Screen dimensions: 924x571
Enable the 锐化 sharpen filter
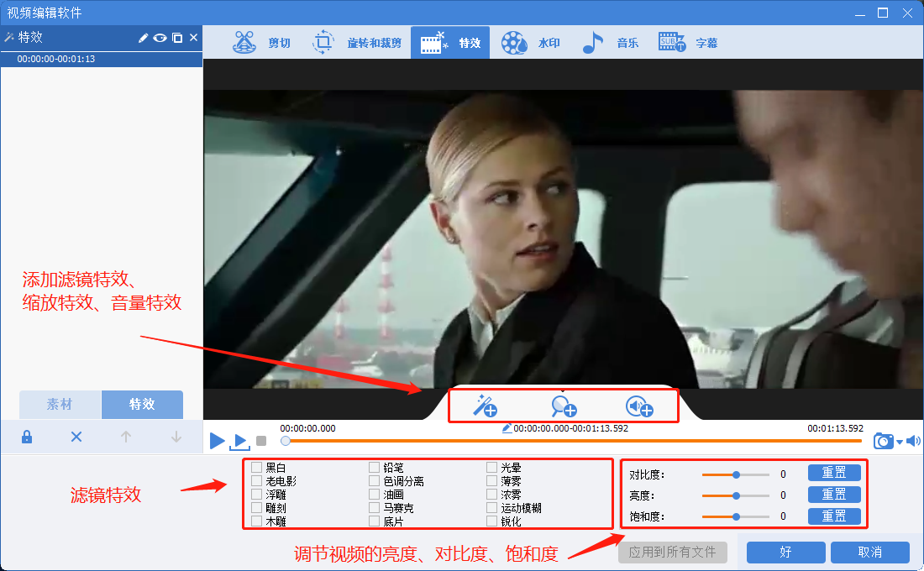tap(492, 521)
